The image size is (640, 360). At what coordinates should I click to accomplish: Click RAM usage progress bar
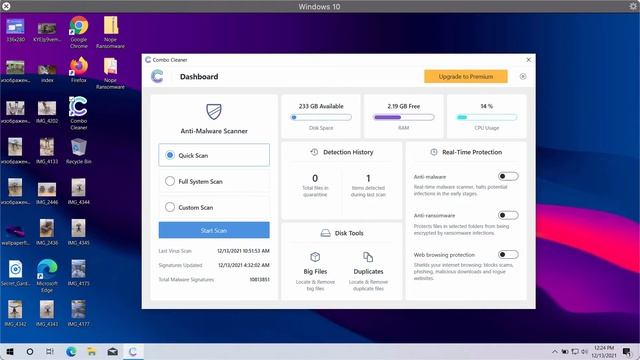pyautogui.click(x=404, y=118)
